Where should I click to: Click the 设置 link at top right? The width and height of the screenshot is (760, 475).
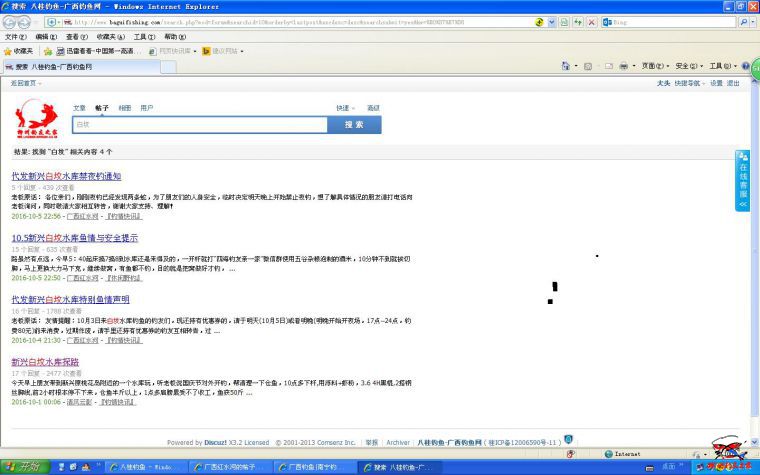click(x=716, y=83)
